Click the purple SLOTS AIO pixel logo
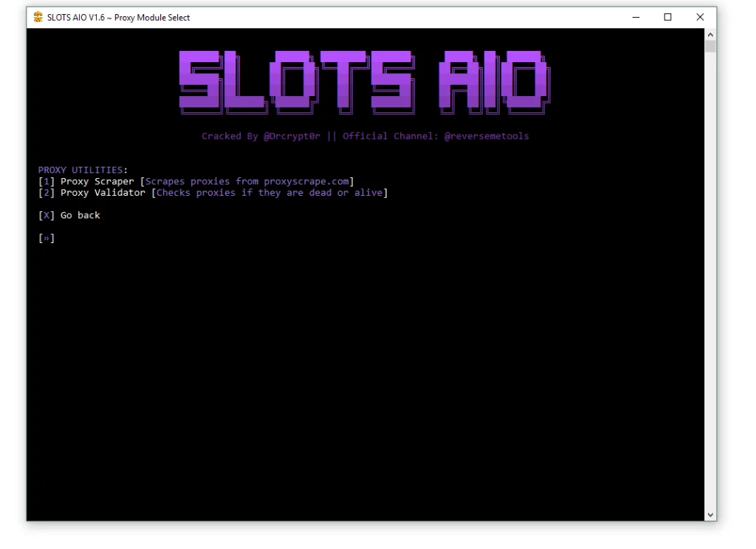The image size is (756, 549). point(364,81)
